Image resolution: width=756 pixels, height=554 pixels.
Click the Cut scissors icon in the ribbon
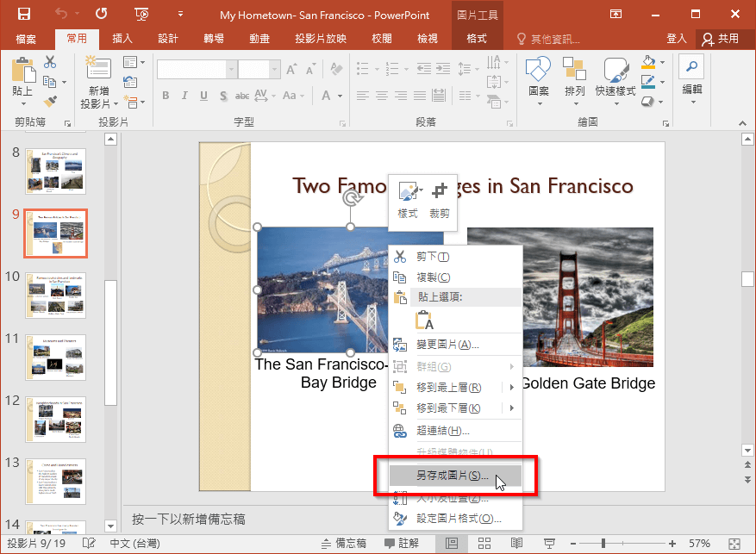pos(50,62)
